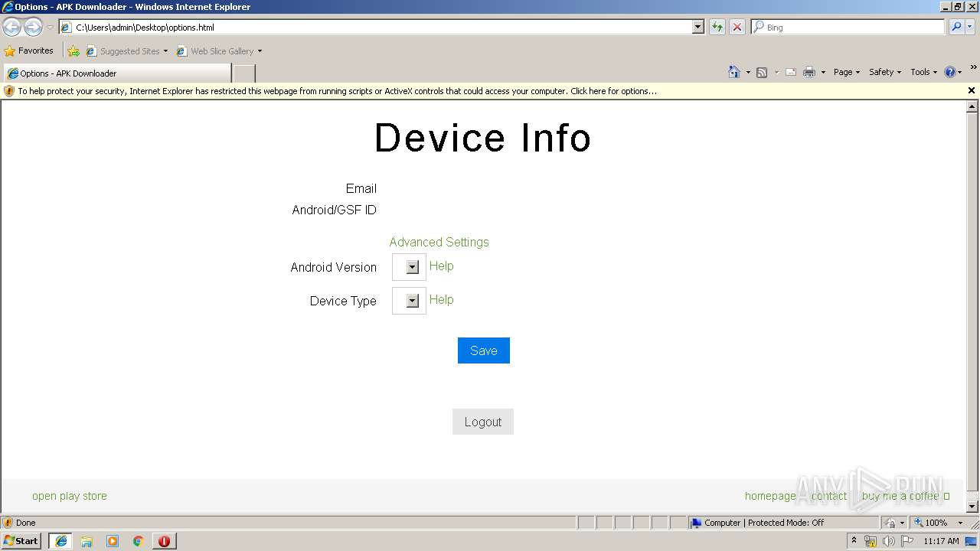Open Internet Explorer from taskbar
The height and width of the screenshot is (551, 980).
(60, 541)
